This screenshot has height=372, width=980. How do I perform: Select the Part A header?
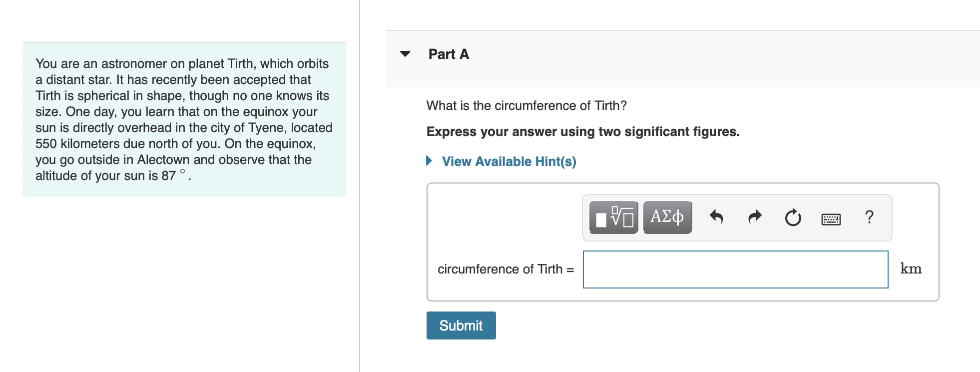point(448,54)
